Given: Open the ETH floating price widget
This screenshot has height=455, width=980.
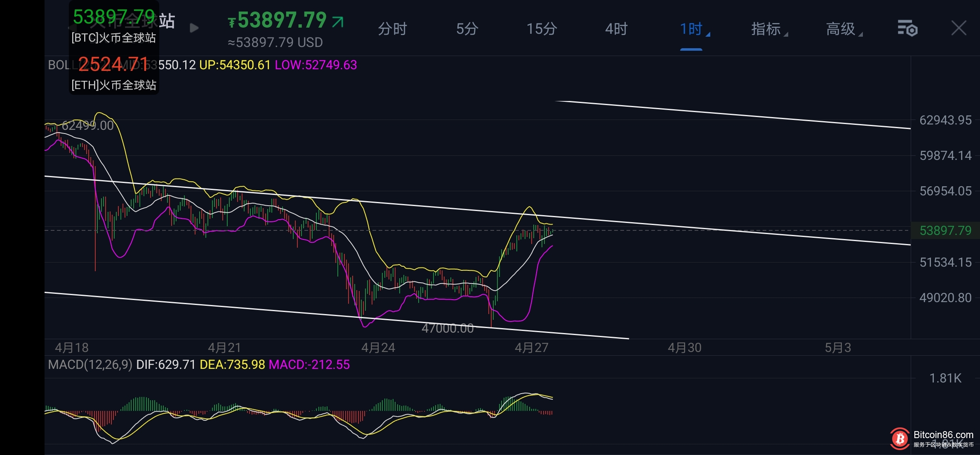Looking at the screenshot, I should [114, 73].
